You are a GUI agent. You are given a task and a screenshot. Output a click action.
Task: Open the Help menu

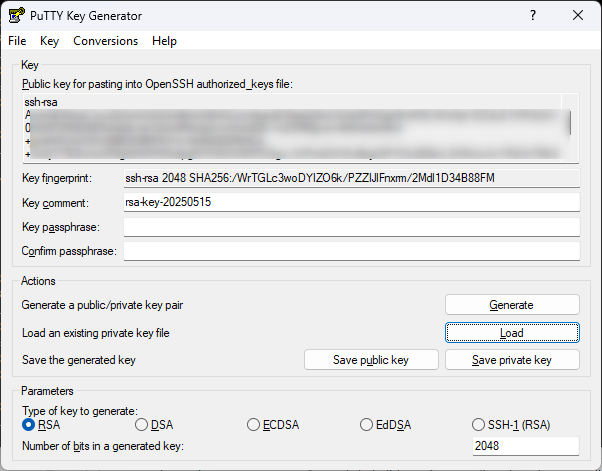point(164,41)
